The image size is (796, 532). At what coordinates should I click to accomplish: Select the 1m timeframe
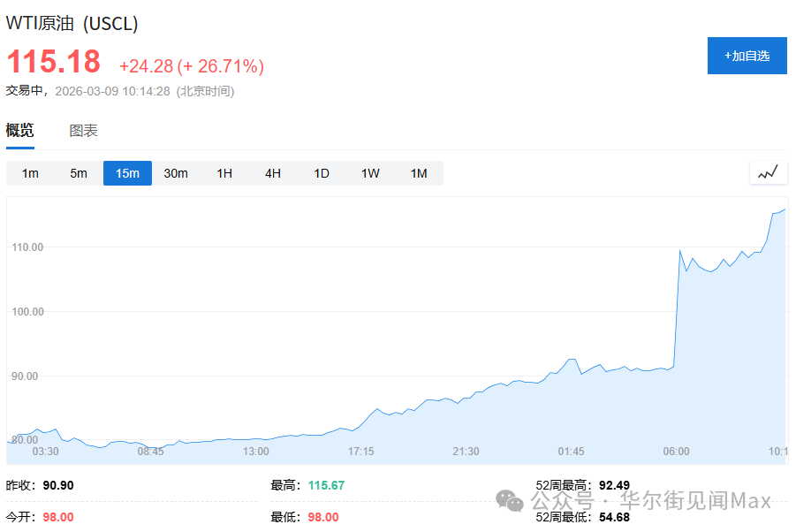29,173
